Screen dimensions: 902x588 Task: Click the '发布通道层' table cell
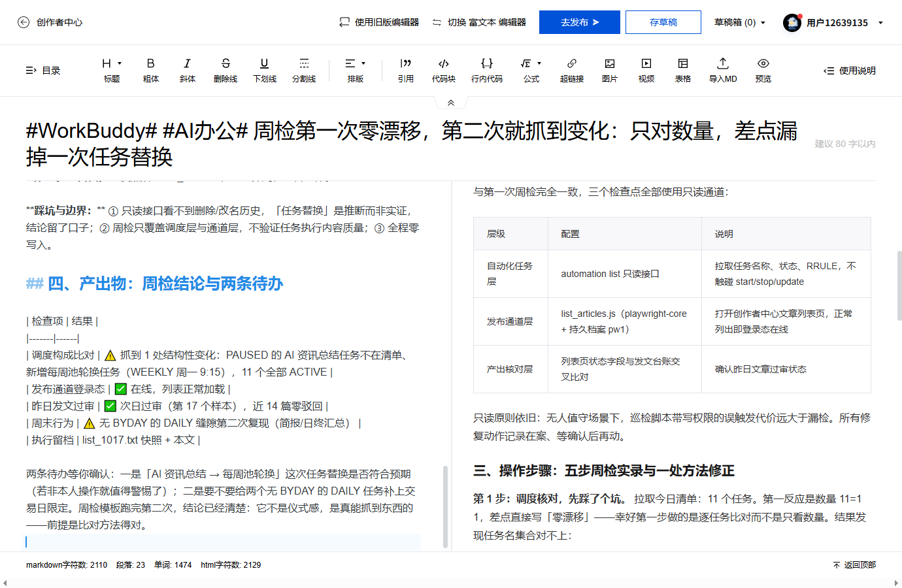tap(510, 321)
